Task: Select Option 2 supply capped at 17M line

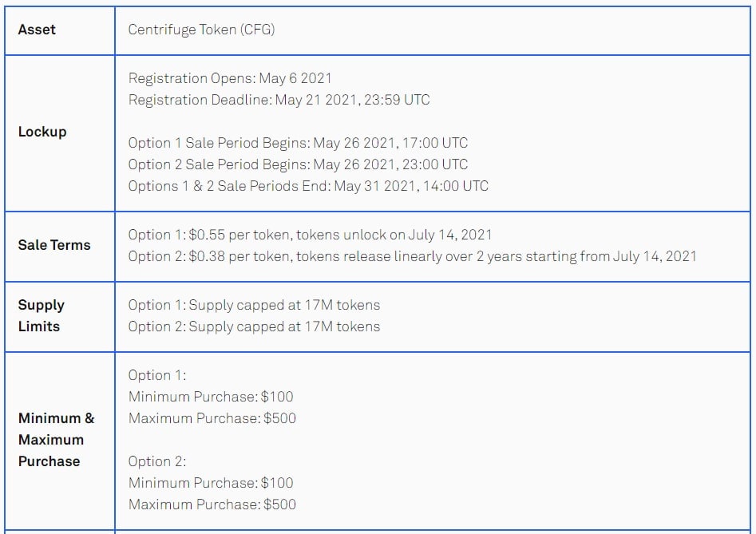Action: coord(254,326)
